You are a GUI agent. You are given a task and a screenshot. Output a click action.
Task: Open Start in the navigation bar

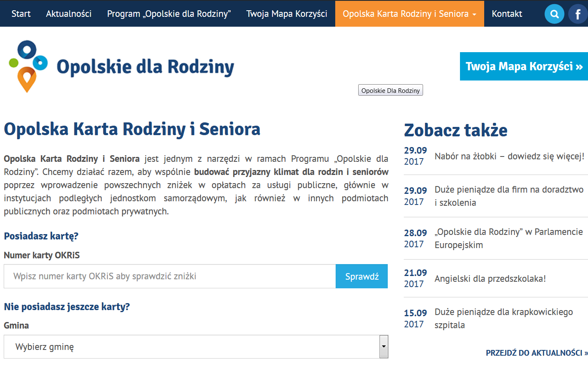tap(21, 14)
